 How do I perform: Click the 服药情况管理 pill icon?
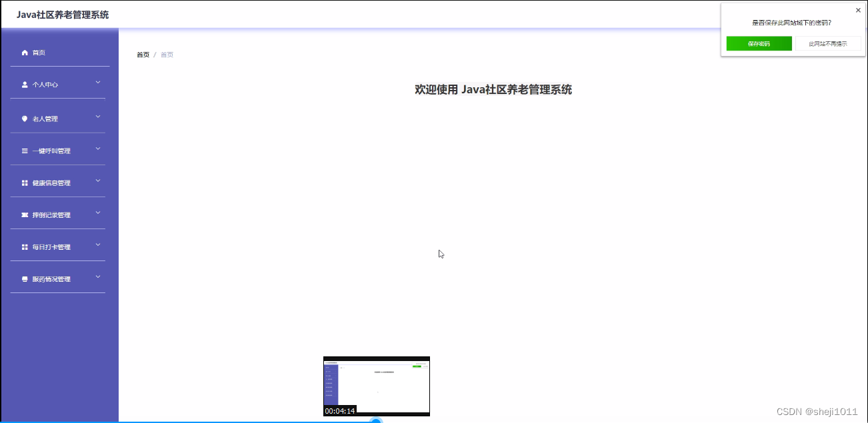click(23, 278)
